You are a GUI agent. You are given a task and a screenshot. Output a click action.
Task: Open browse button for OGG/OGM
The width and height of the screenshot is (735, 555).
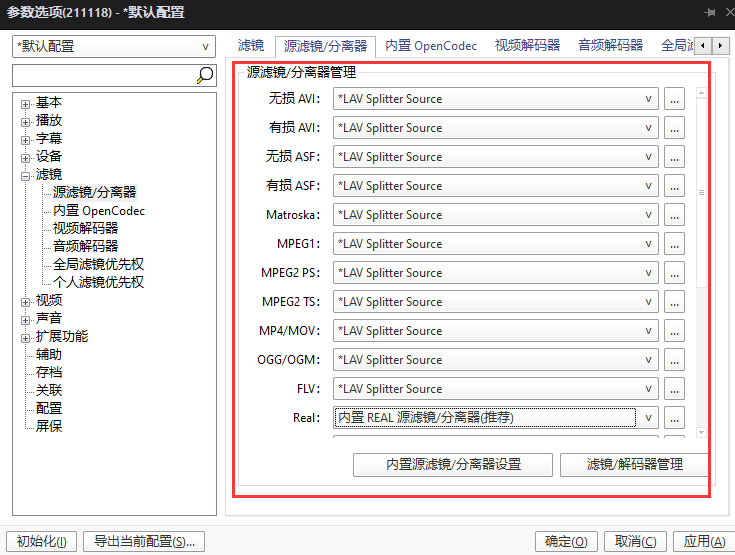pos(675,360)
